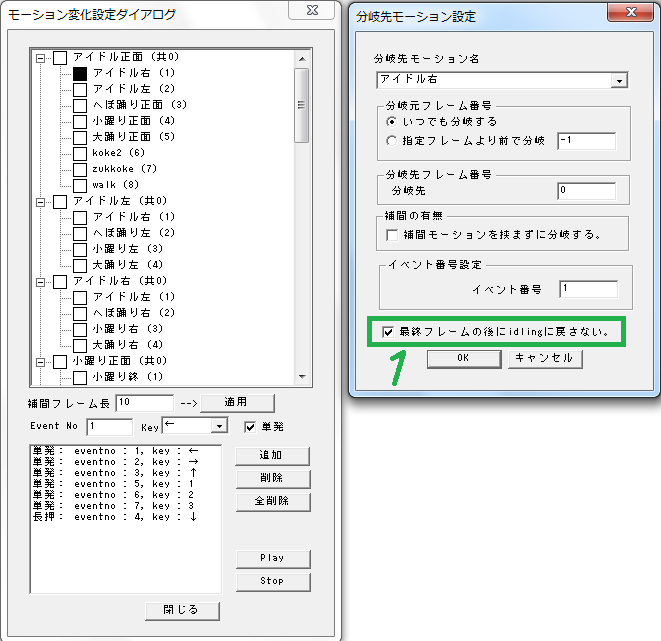Image resolution: width=661 pixels, height=641 pixels.
Task: Open the 分岐先モーション名 dropdown
Action: pyautogui.click(x=620, y=80)
